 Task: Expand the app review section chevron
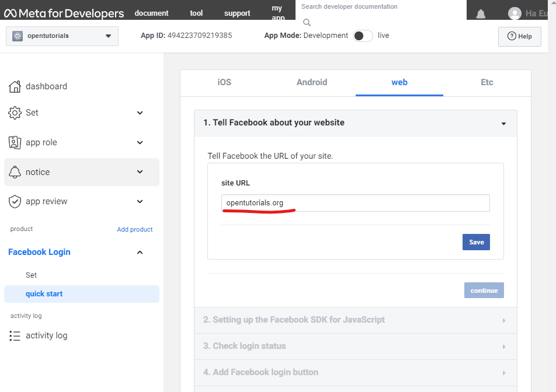click(x=140, y=201)
